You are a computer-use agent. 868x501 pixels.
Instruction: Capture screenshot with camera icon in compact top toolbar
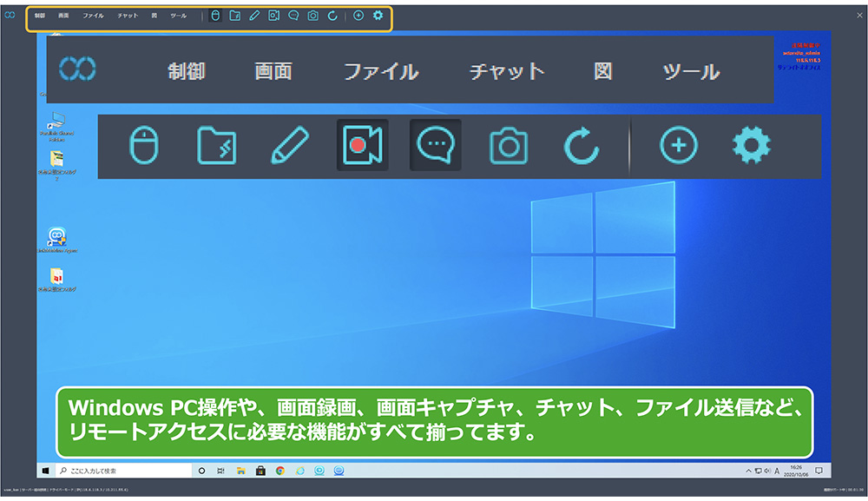point(312,16)
